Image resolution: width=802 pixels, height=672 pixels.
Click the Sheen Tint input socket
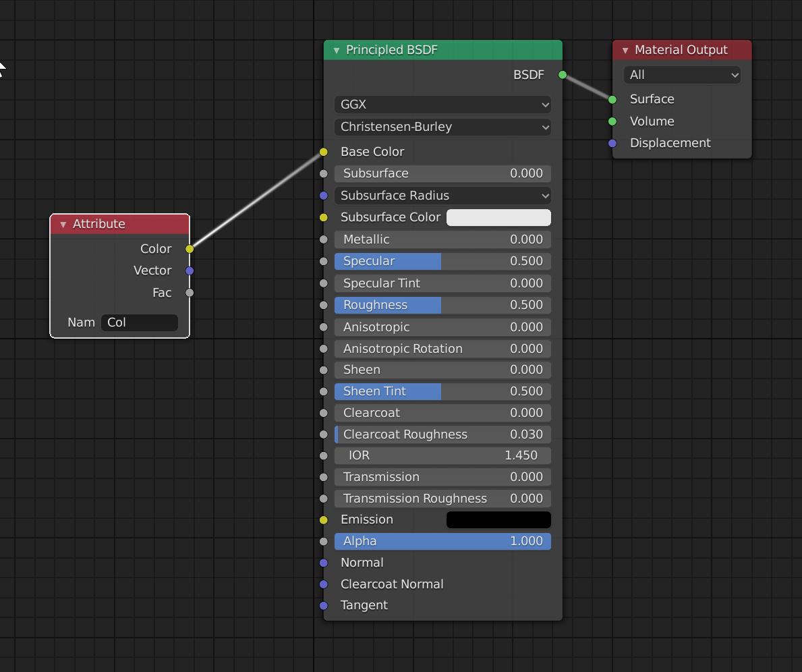(323, 391)
